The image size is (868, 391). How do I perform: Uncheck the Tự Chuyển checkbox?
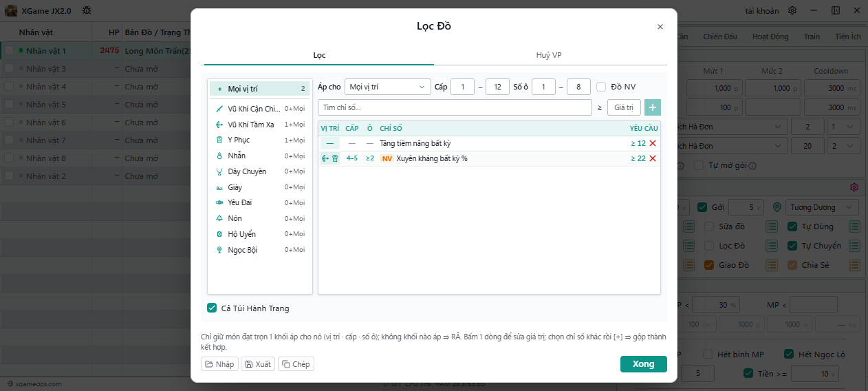[792, 246]
